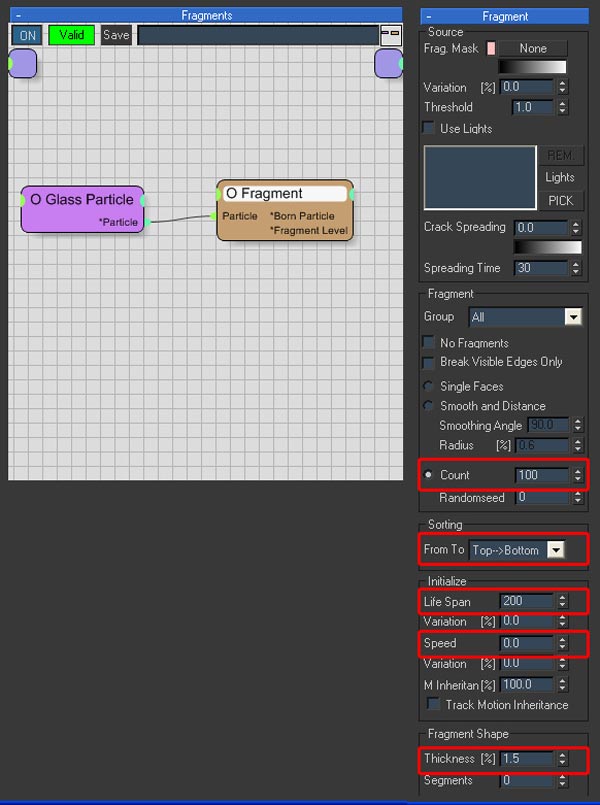Click the Spreading Time spinner arrows

pyautogui.click(x=576, y=268)
